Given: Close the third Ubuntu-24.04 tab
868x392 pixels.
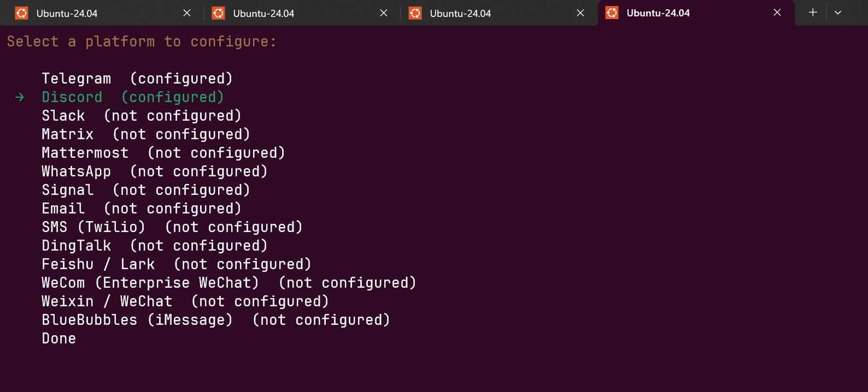Looking at the screenshot, I should coord(580,13).
